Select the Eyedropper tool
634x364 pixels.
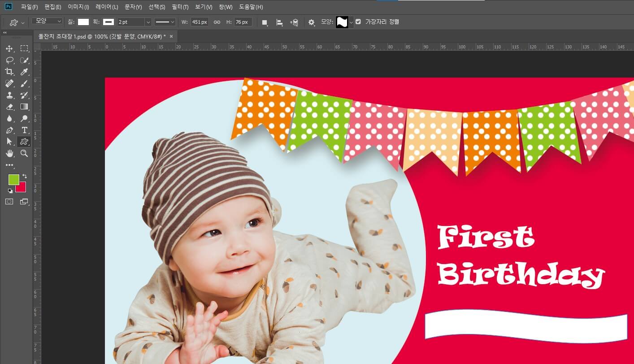24,72
